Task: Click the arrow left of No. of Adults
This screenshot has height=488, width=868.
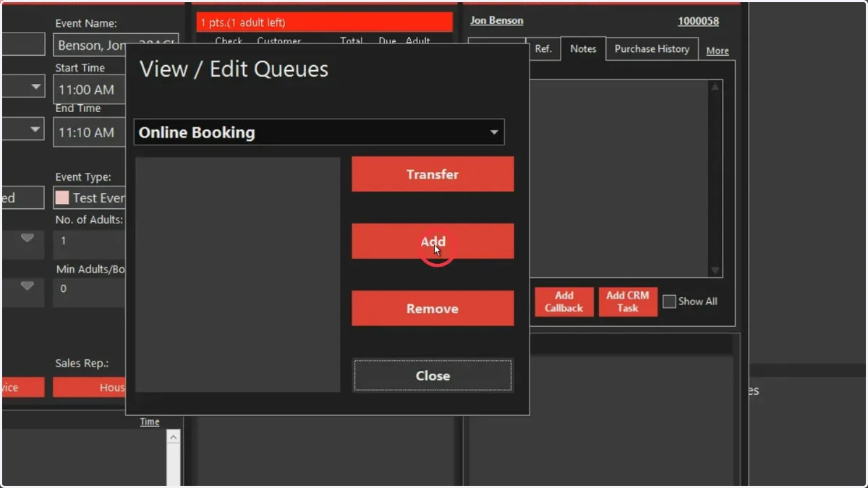Action: pyautogui.click(x=27, y=238)
